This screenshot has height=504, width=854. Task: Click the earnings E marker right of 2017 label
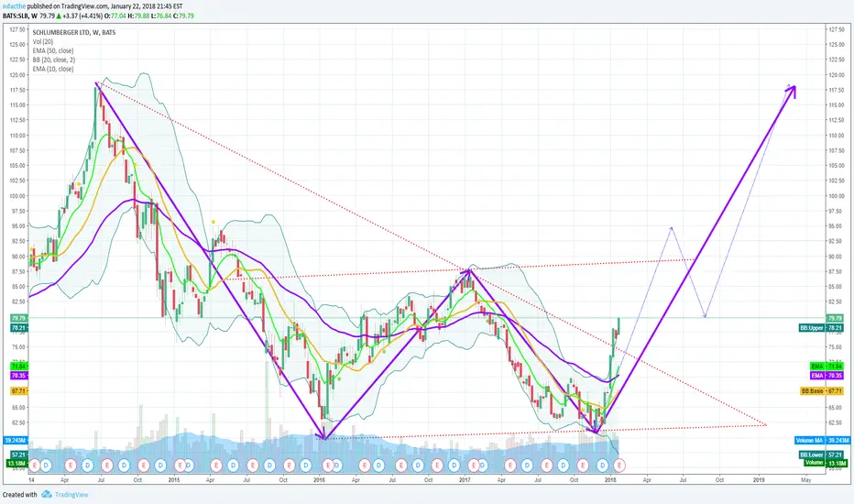click(x=474, y=466)
